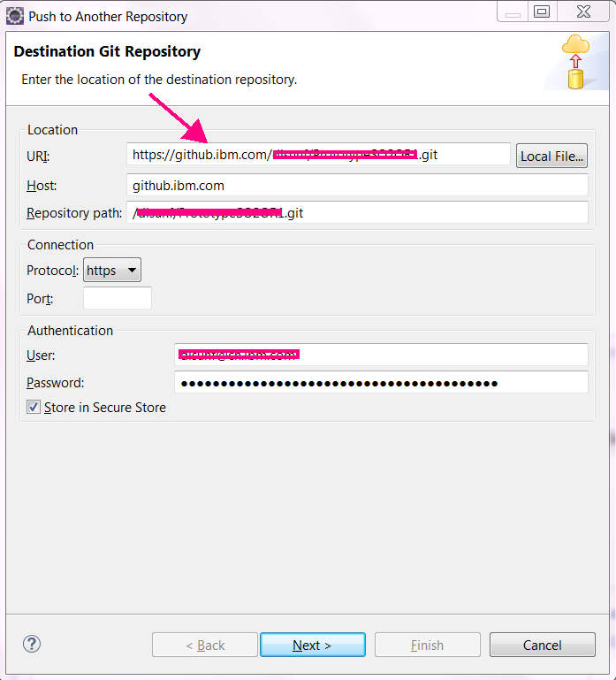Focus the empty Port field

118,298
